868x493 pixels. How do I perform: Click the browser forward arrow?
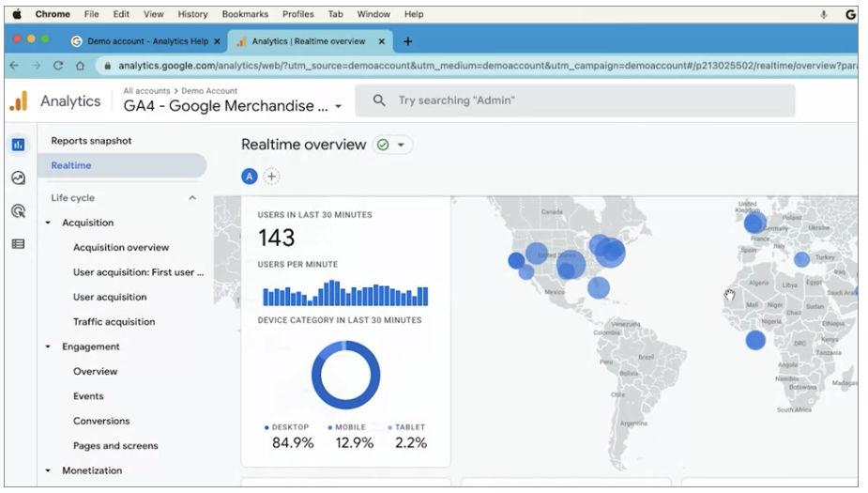36,66
